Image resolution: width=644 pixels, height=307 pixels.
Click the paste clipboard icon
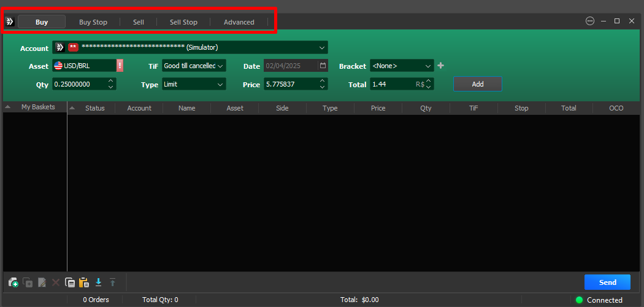(84, 282)
